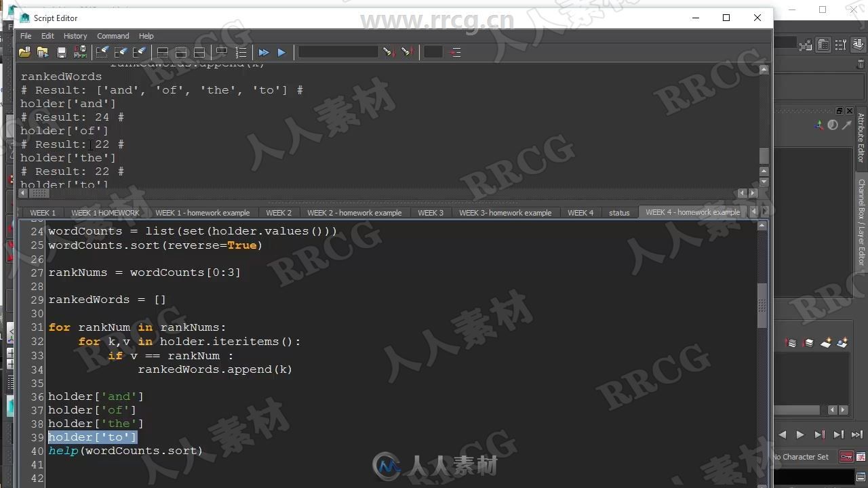Click the rankedWords = [] line
The height and width of the screenshot is (488, 868).
coord(107,300)
